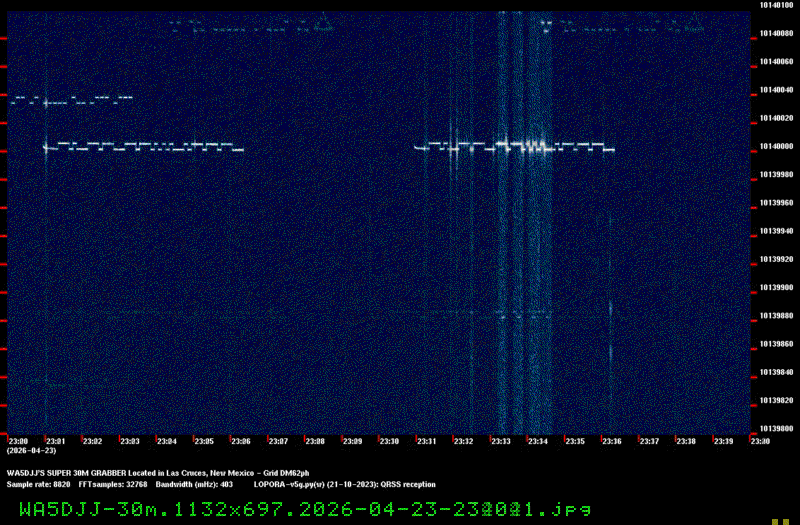Click the 23:11 time label

(427, 441)
